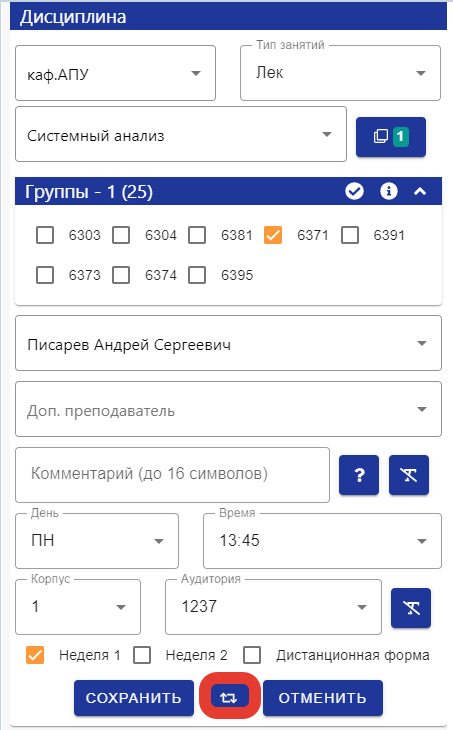The width and height of the screenshot is (453, 730).
Task: Uncheck group 6371
Action: point(273,235)
